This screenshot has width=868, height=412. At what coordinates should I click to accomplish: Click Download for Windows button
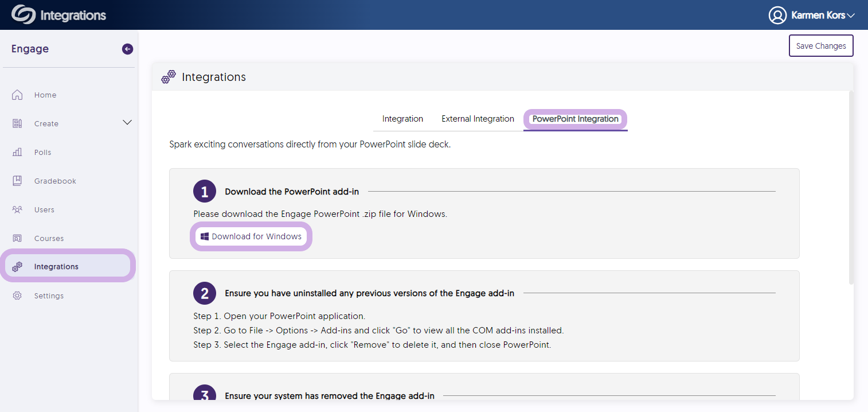[251, 236]
